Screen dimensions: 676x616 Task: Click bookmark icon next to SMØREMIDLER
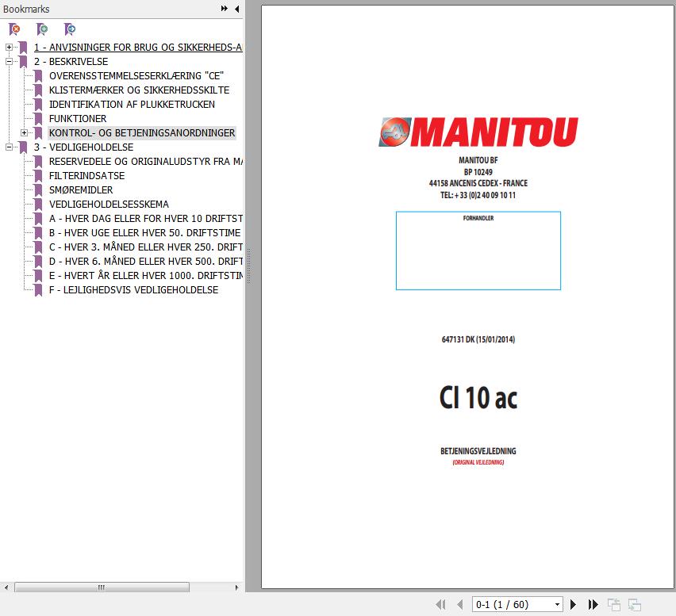click(38, 190)
